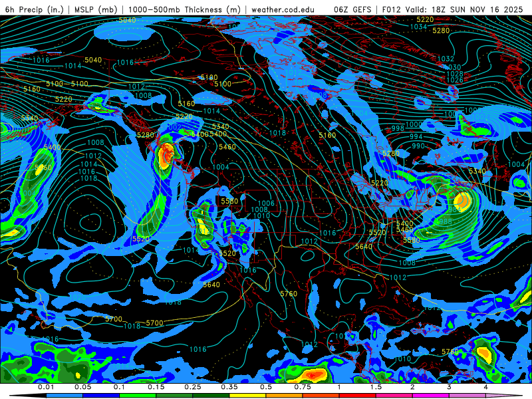Click the legend value 4
The height and width of the screenshot is (399, 532).
click(486, 387)
